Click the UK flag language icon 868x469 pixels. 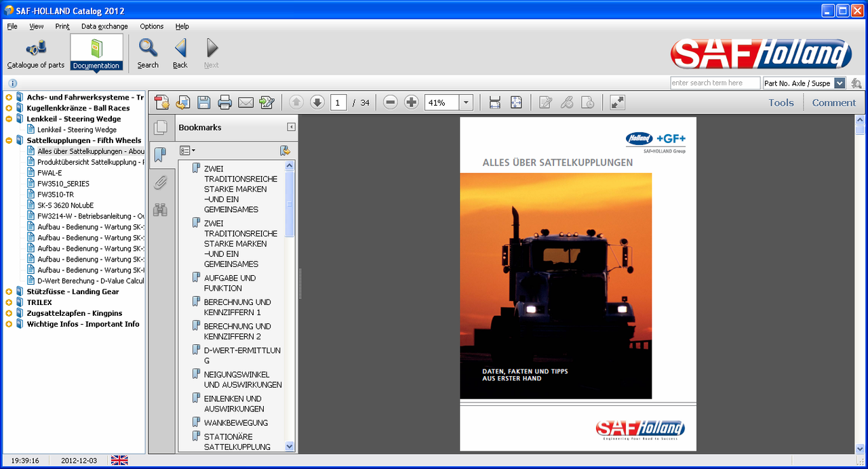[119, 461]
